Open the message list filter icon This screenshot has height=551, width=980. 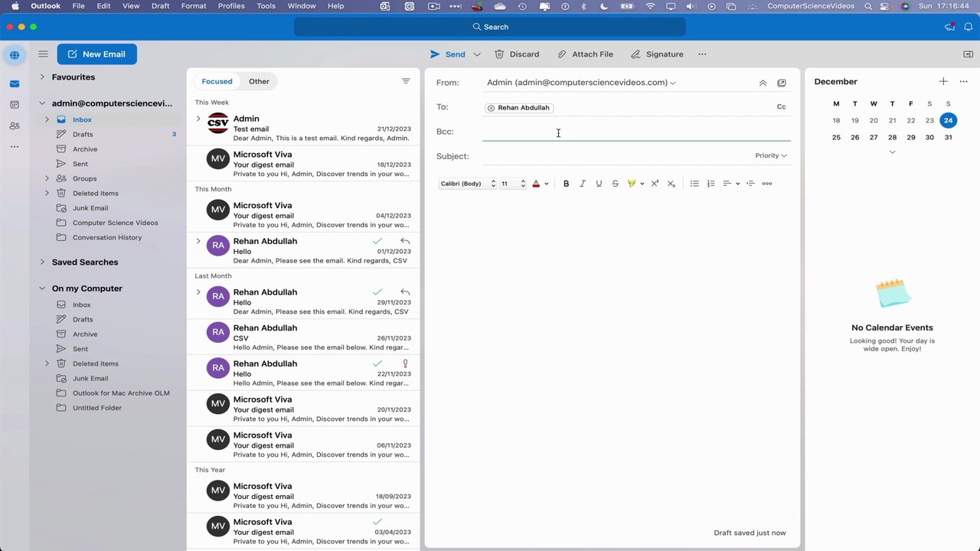click(x=406, y=81)
